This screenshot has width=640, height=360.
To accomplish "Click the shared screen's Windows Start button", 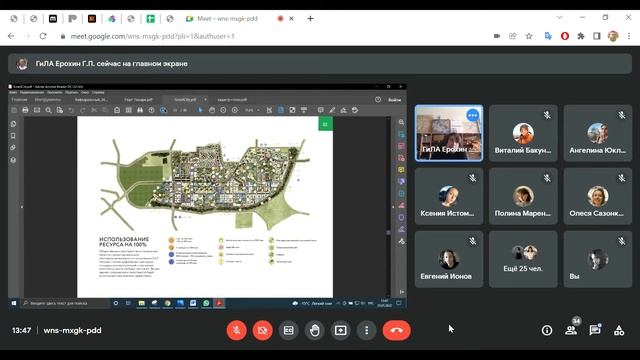I will pyautogui.click(x=14, y=303).
